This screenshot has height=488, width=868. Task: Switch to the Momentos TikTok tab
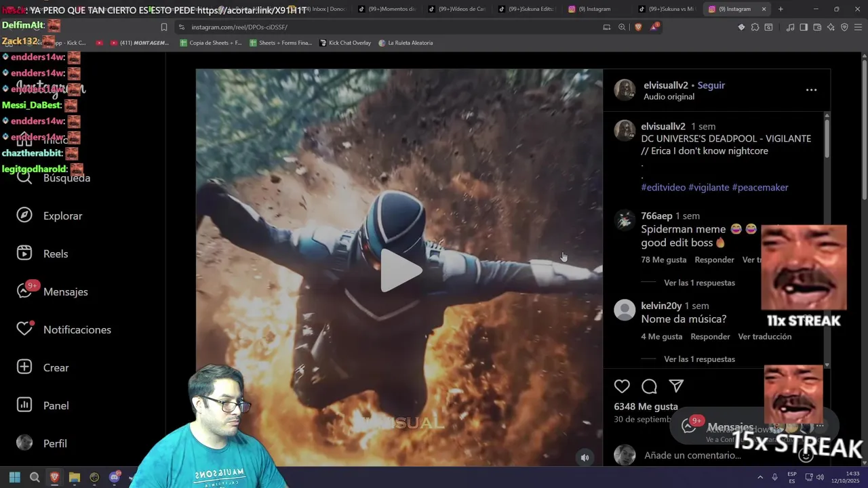click(x=387, y=9)
